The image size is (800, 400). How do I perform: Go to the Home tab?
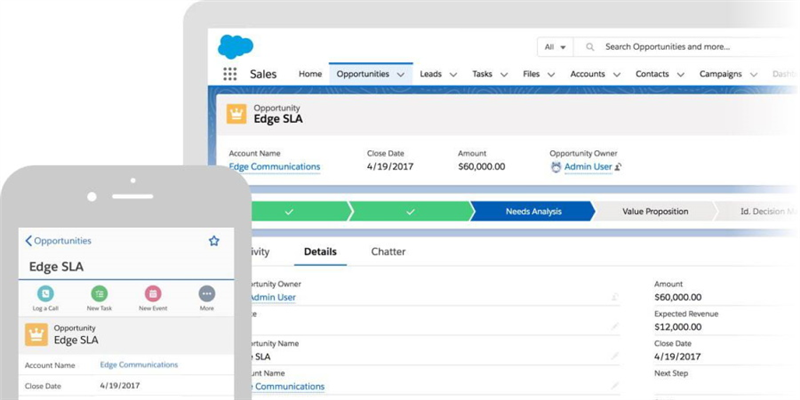[x=310, y=74]
